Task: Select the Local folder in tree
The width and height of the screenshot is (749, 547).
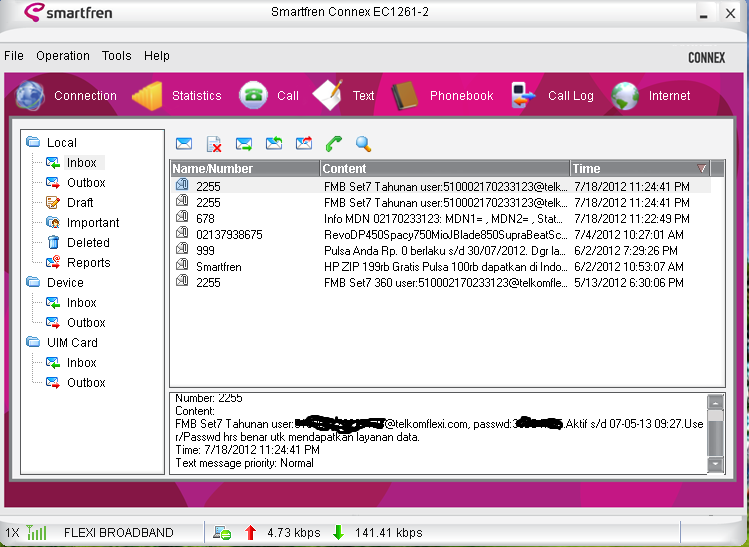Action: pyautogui.click(x=62, y=143)
